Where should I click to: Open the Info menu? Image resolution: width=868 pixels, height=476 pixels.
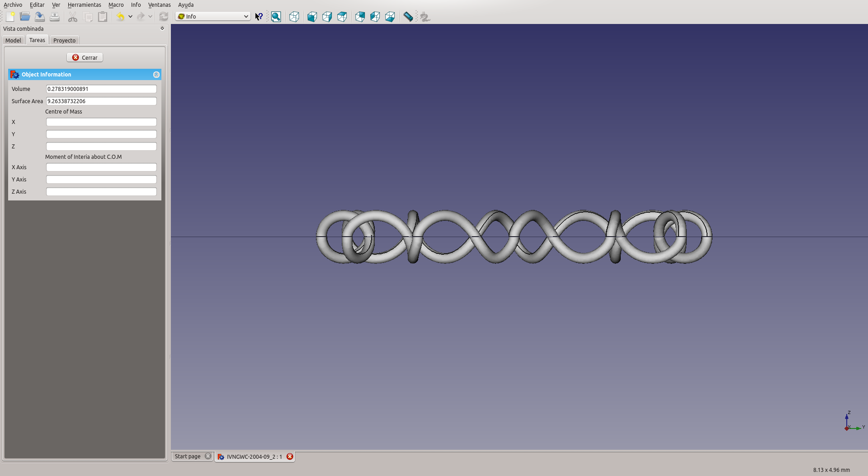[136, 5]
